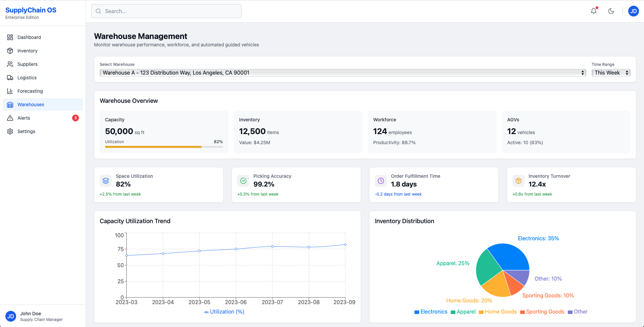
Task: Open the Forecasting page from the sidebar
Action: click(30, 91)
